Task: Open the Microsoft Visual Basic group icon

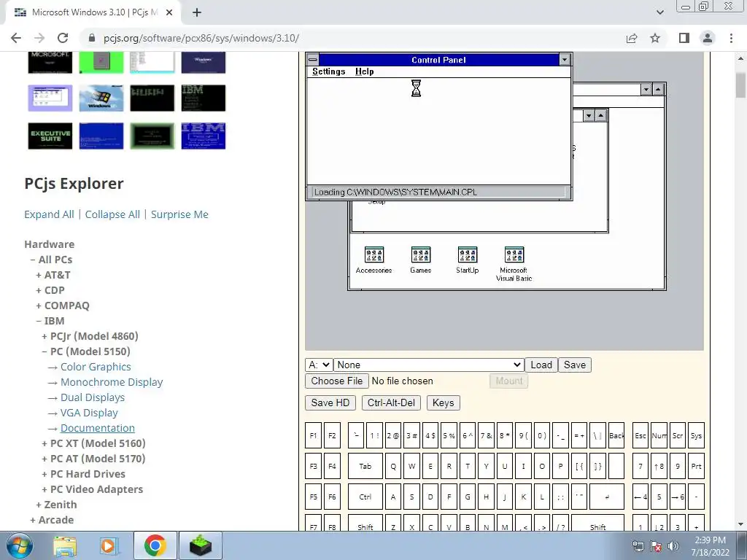Action: pos(514,263)
